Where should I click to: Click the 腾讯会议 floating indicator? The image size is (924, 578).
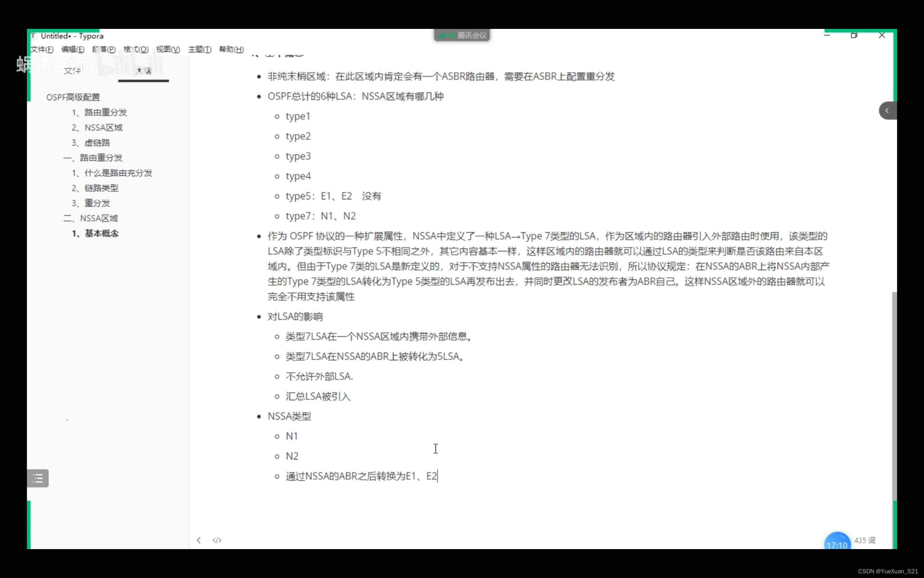click(462, 35)
